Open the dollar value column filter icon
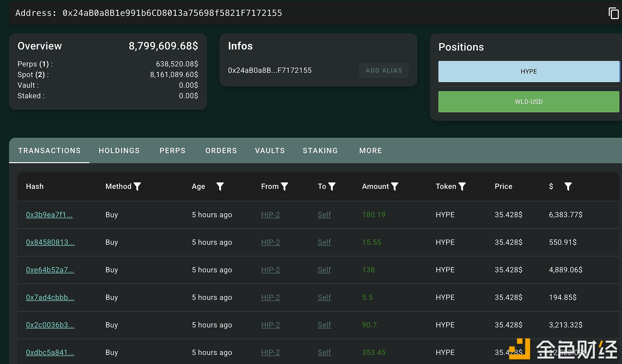Image resolution: width=622 pixels, height=364 pixels. 568,187
